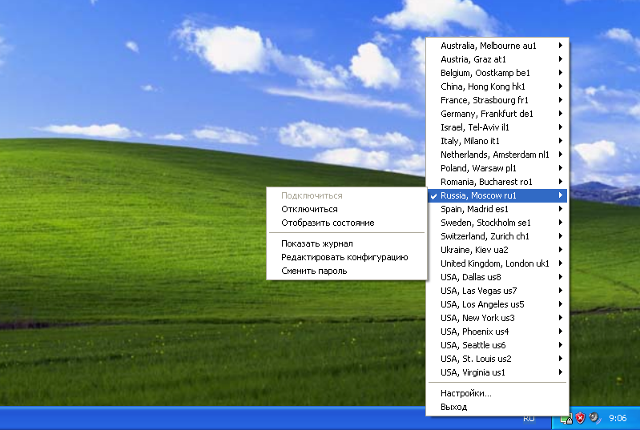Choose Редактировать конфигурацию in the submenu
640x430 pixels.
[x=347, y=257]
